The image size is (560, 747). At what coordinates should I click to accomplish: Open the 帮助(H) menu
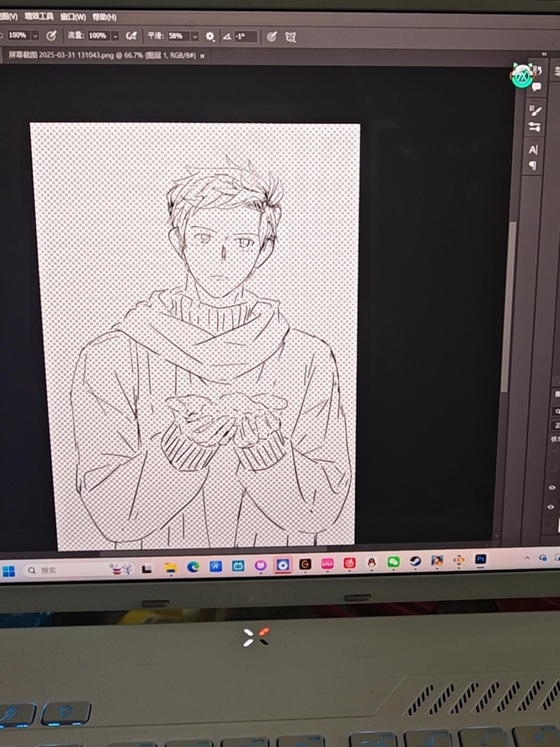click(x=104, y=17)
